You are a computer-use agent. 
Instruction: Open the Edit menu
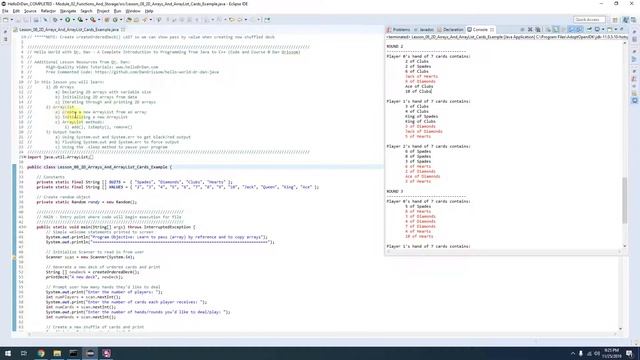[16, 11]
